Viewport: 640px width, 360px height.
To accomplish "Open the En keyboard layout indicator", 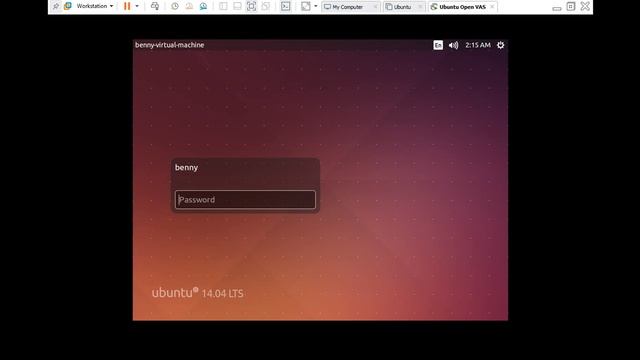I will point(438,45).
